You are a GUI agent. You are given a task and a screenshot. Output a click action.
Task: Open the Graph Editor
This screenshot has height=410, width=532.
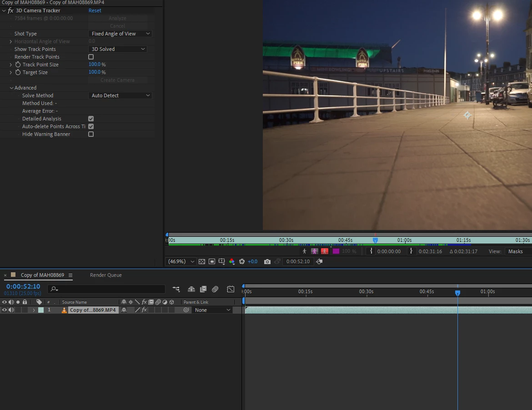[x=231, y=289]
